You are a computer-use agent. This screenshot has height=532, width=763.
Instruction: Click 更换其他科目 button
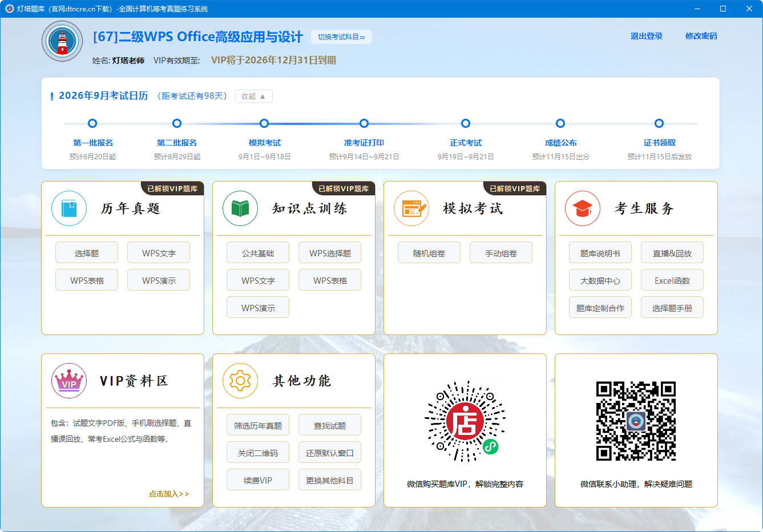point(330,480)
